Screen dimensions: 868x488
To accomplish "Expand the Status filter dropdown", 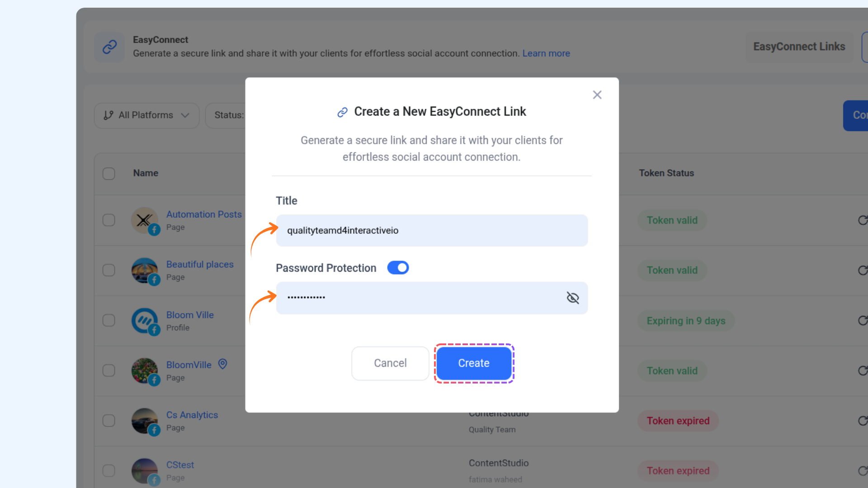I will (x=226, y=115).
